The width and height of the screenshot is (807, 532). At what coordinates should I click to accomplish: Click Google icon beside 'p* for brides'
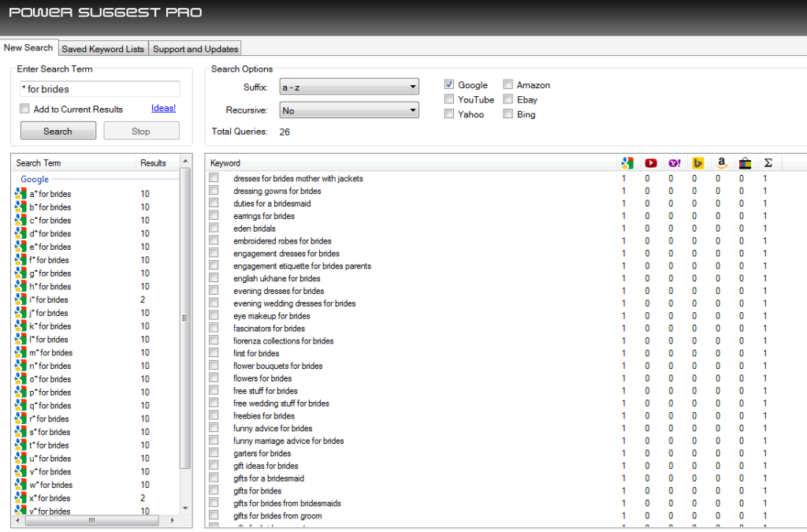[x=20, y=392]
